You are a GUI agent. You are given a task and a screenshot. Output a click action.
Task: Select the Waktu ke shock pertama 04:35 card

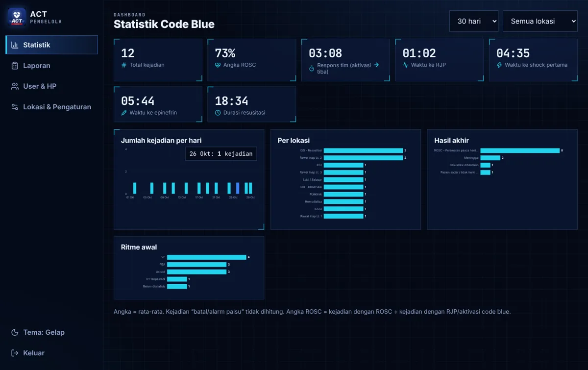click(533, 60)
